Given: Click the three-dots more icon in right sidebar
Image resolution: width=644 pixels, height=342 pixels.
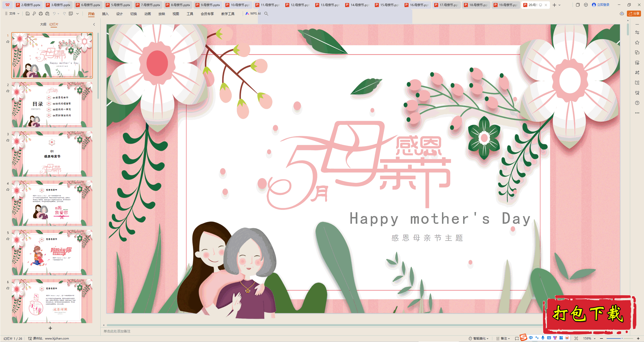Looking at the screenshot, I should [637, 113].
